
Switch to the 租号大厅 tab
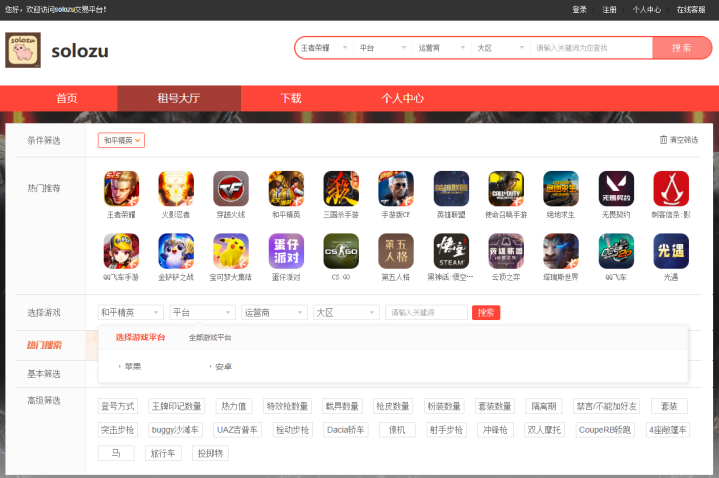pos(179,98)
